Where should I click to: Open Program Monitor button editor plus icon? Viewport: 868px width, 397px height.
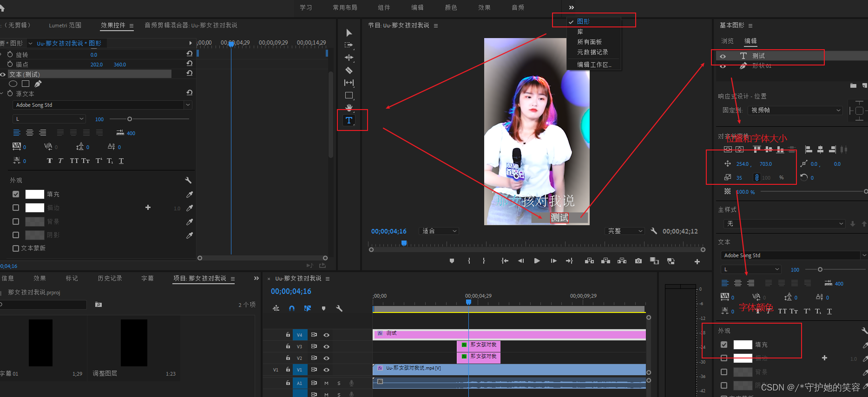point(697,262)
